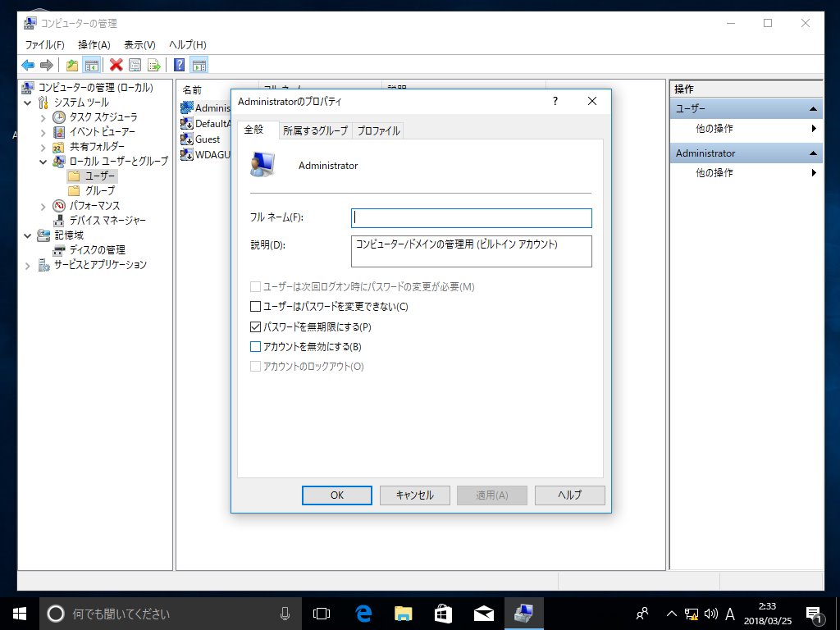The image size is (840, 630).
Task: Switch to the 所属するグループ tab
Action: (315, 130)
